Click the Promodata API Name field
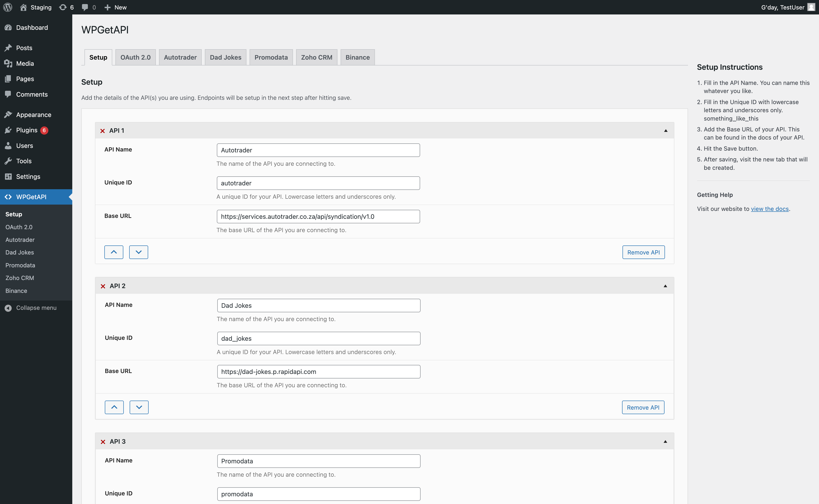Viewport: 819px width, 504px height. point(319,461)
